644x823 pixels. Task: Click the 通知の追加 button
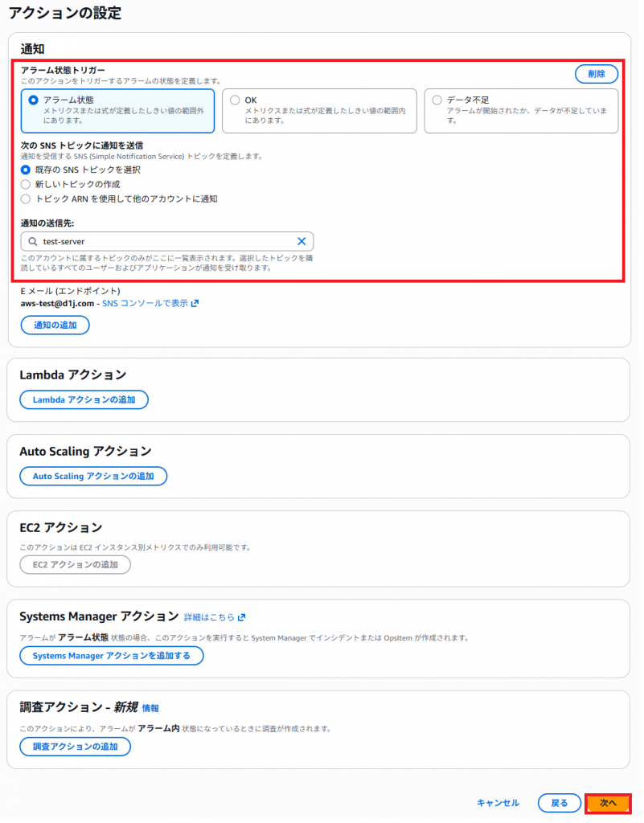(x=55, y=325)
